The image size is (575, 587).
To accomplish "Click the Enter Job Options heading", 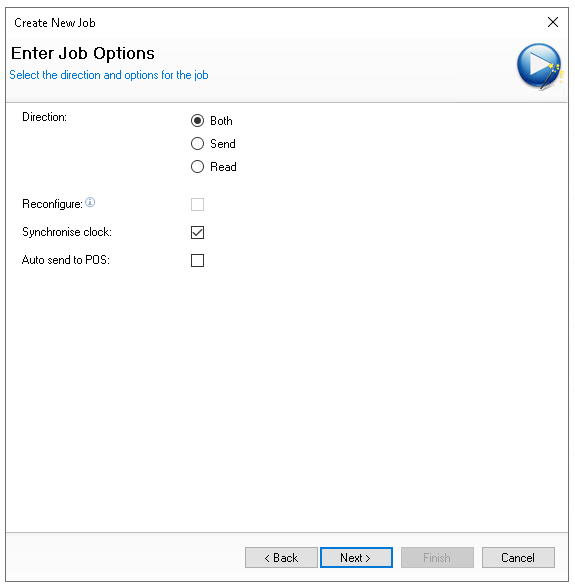I will (x=83, y=53).
